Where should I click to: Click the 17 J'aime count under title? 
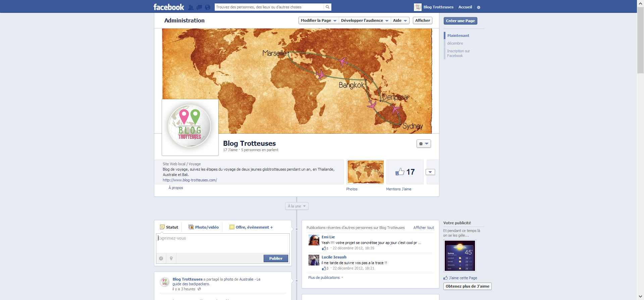coord(230,150)
